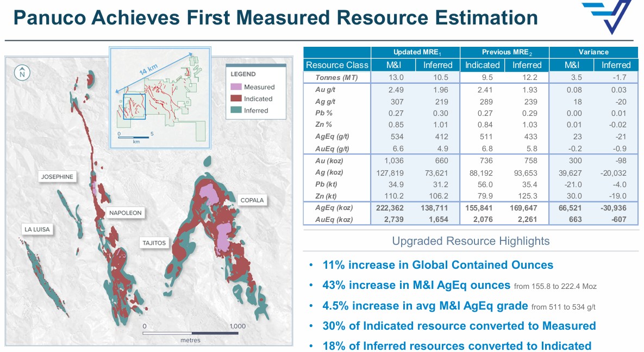Click the Updated MRE column header
Image resolution: width=644 pixels, height=352 pixels.
[415, 52]
